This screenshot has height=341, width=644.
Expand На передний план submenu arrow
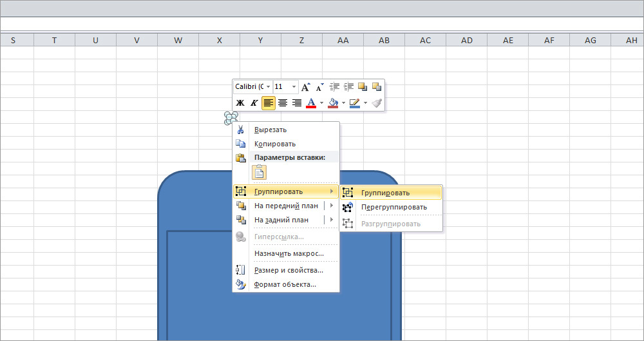[x=332, y=206]
